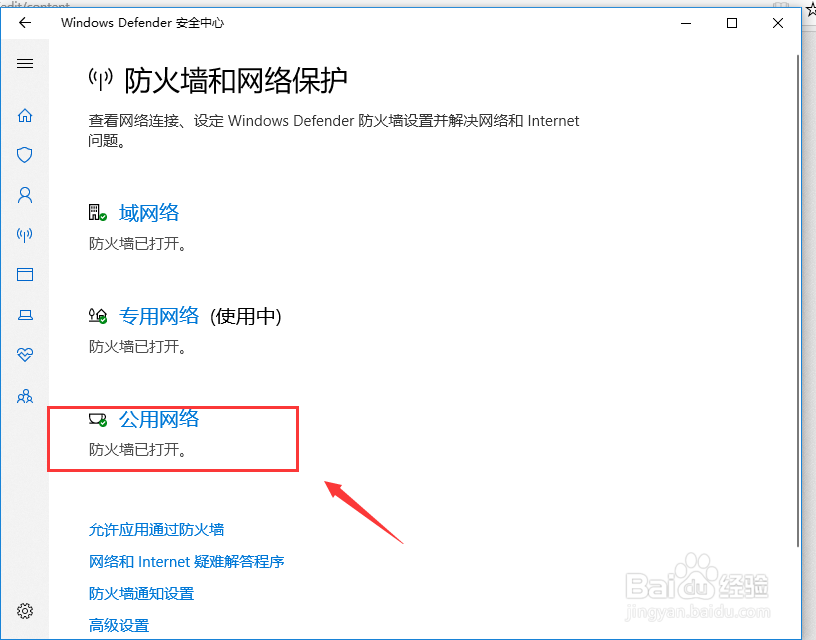Click 允许应用通过防火墙 link
The image size is (816, 640).
pyautogui.click(x=156, y=530)
